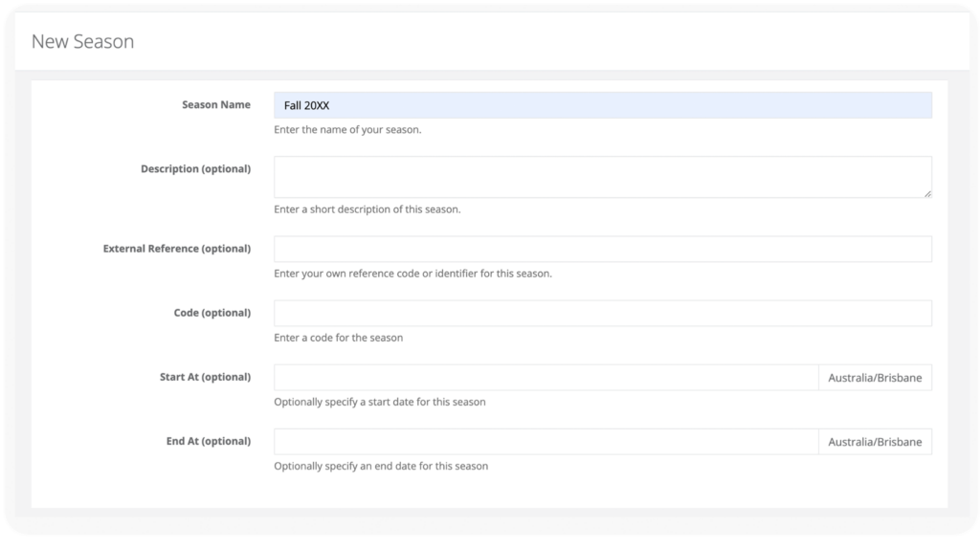Click the hint about own reference code
The image size is (980, 548).
click(413, 274)
